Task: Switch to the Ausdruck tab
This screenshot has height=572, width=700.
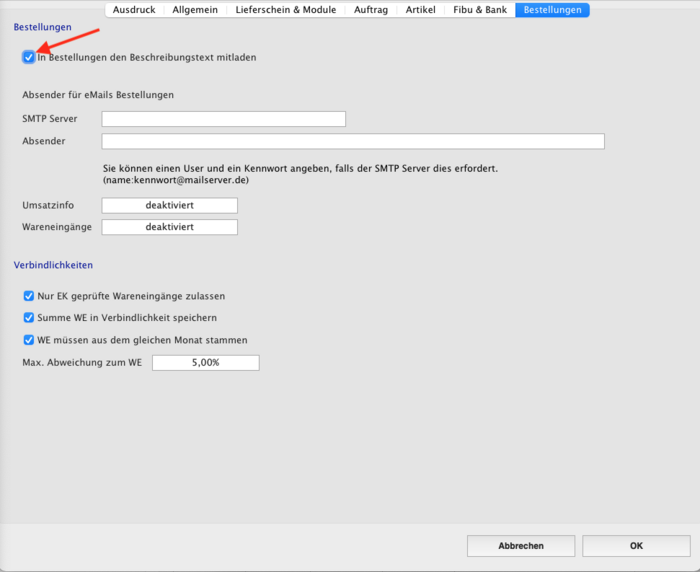Action: pyautogui.click(x=135, y=10)
